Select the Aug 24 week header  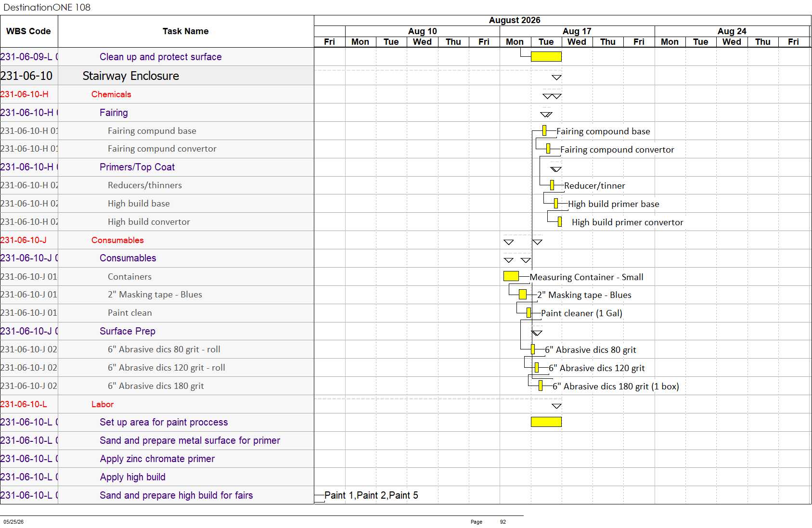[x=732, y=31]
